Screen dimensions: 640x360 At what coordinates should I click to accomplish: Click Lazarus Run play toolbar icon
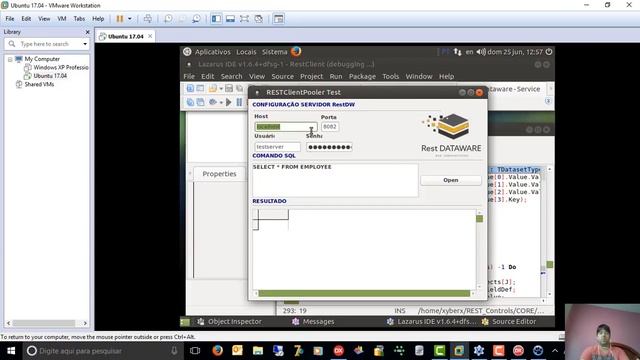point(229,102)
